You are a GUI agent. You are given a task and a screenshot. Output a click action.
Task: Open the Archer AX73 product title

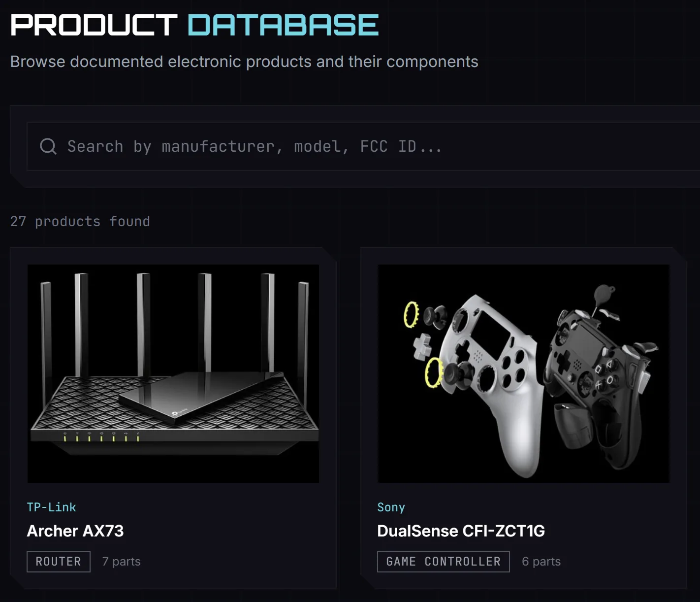point(75,531)
